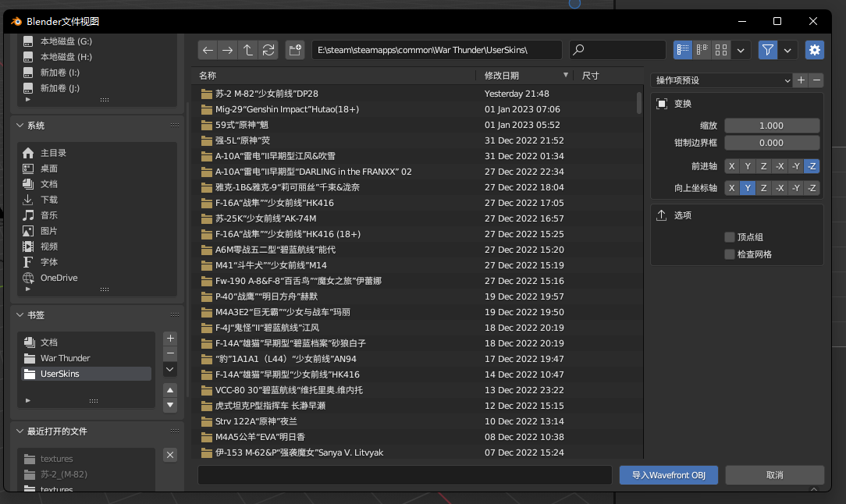
Task: Open 操作项预设 presets dropdown
Action: [x=721, y=80]
